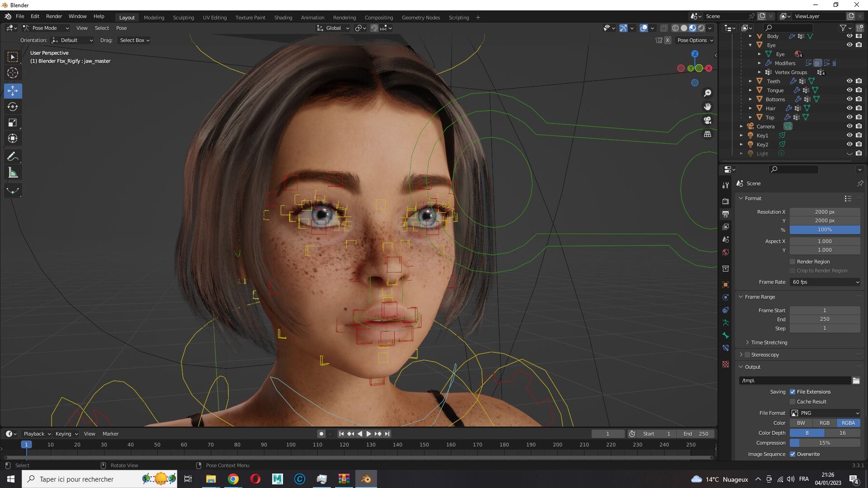Open the View Layer properties tab

click(x=725, y=226)
